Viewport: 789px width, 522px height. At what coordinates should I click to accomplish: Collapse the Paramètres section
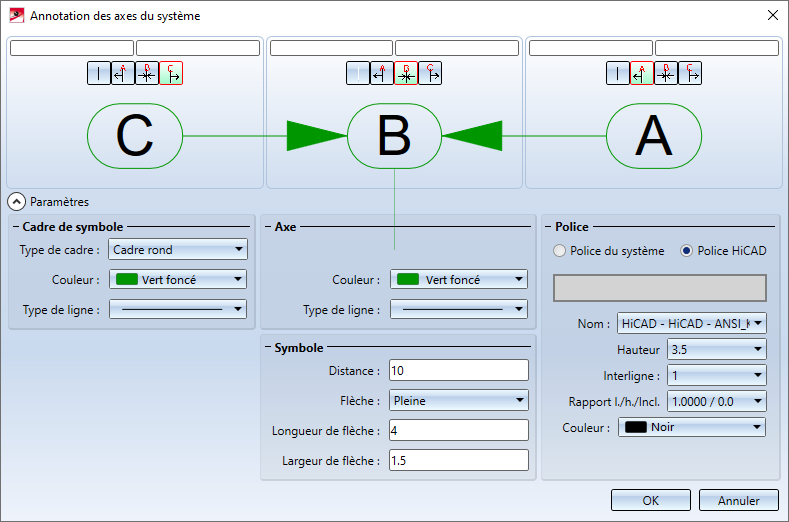point(17,201)
